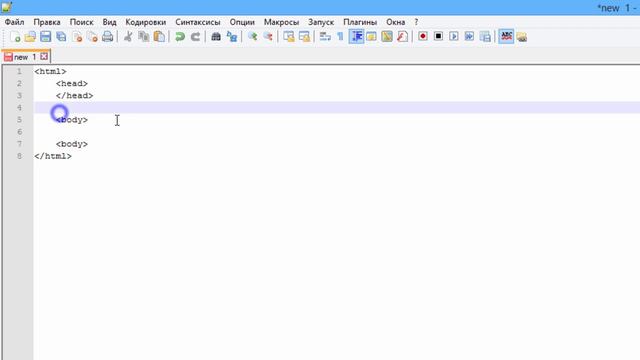640x360 pixels.
Task: Open the Файл menu
Action: 14,22
